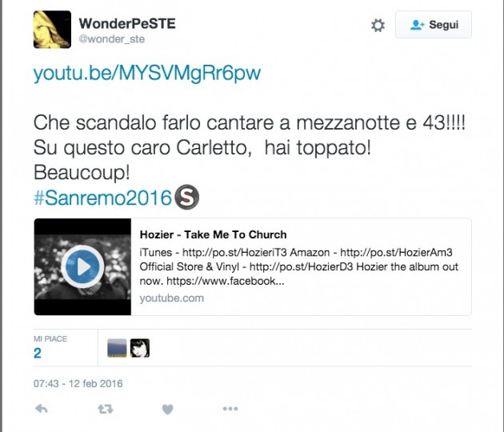Open the @wonder_ste handle

click(111, 39)
